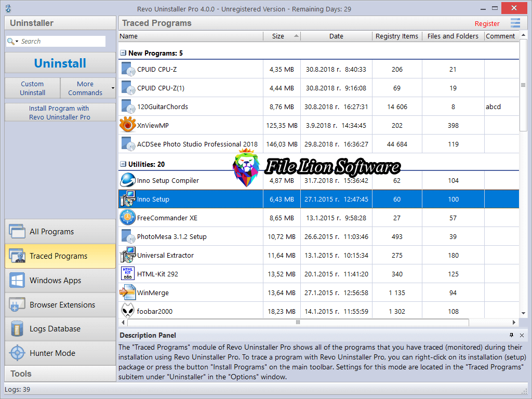Open the Windows Apps section
The image size is (532, 399).
coord(60,280)
